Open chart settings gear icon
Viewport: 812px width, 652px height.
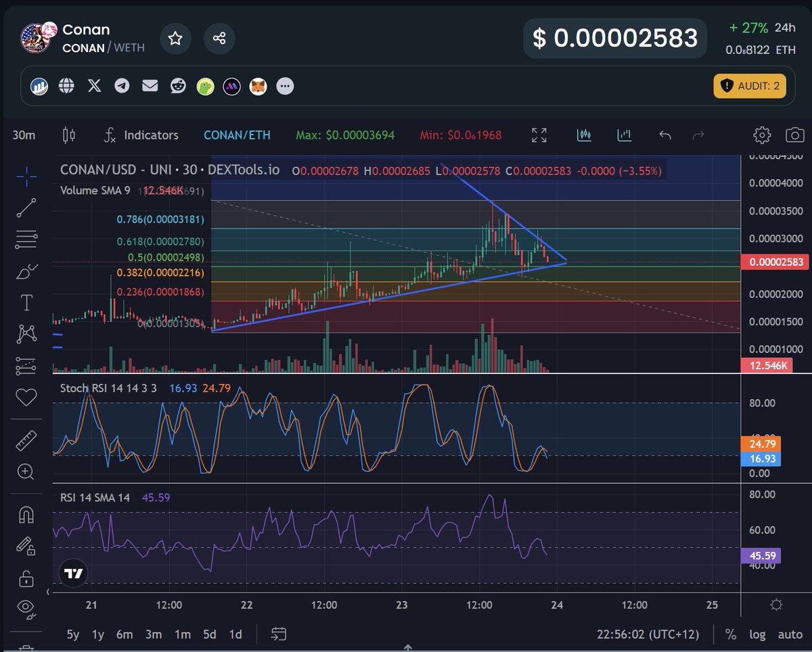click(762, 135)
